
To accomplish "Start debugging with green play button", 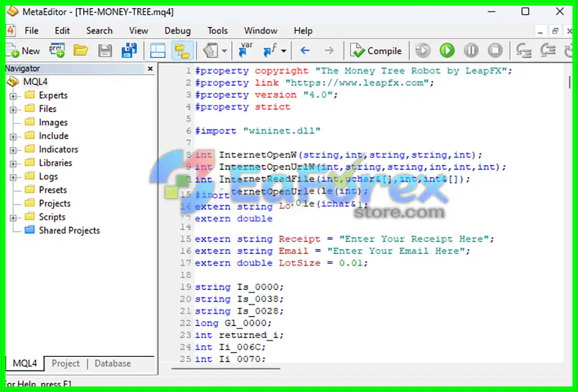I will pos(447,50).
